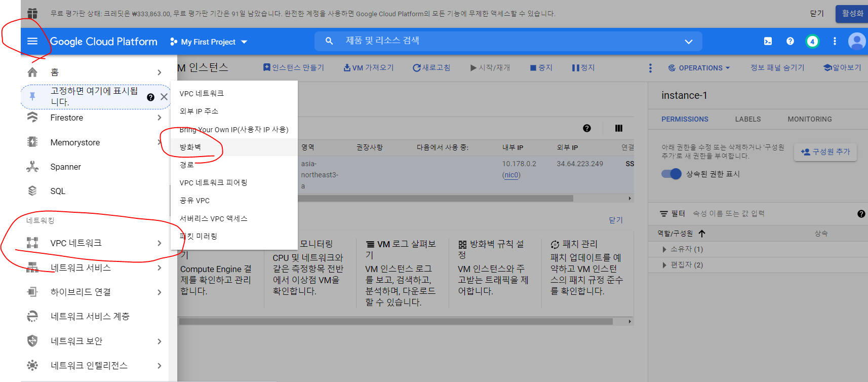Click the Spanner icon
Image resolution: width=868 pixels, height=382 pixels.
(32, 166)
